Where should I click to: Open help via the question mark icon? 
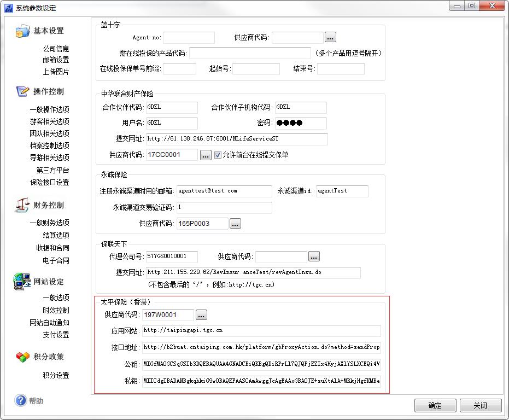pos(21,401)
